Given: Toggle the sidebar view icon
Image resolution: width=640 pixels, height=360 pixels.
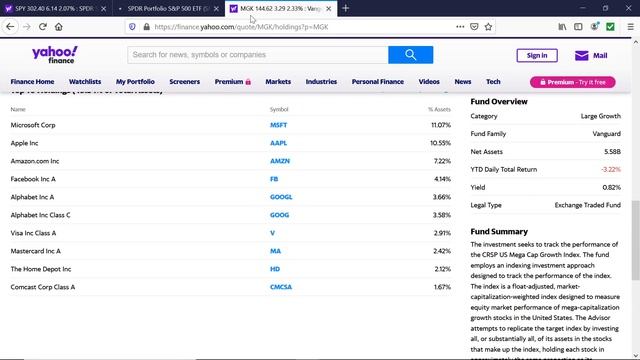Looking at the screenshot, I should (x=578, y=27).
